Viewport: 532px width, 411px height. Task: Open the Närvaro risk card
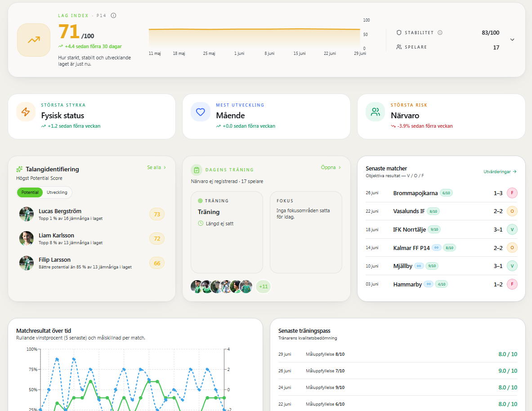[441, 116]
